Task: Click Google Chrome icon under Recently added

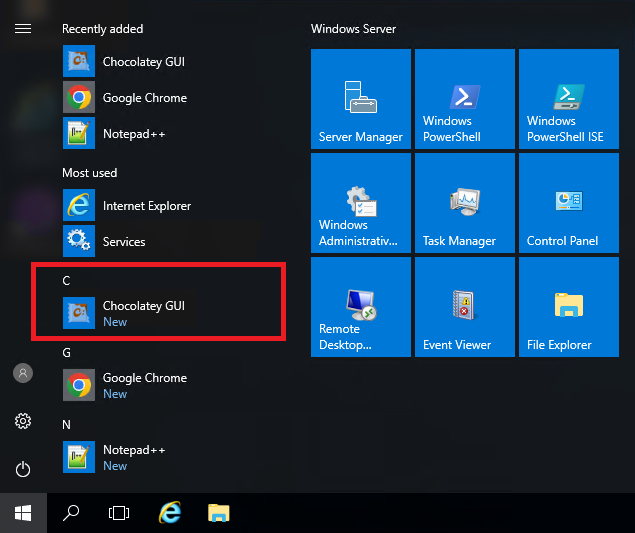Action: pyautogui.click(x=79, y=97)
